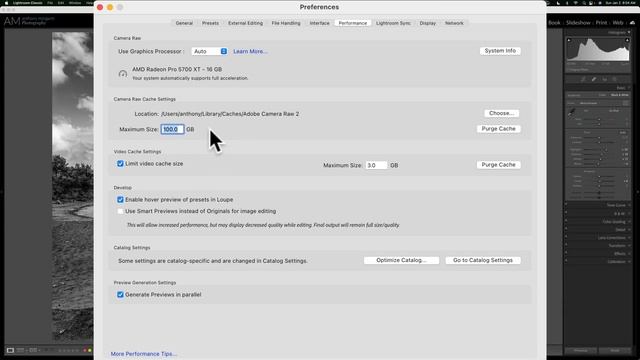Purge the video cache
640x360 pixels.
(x=498, y=165)
